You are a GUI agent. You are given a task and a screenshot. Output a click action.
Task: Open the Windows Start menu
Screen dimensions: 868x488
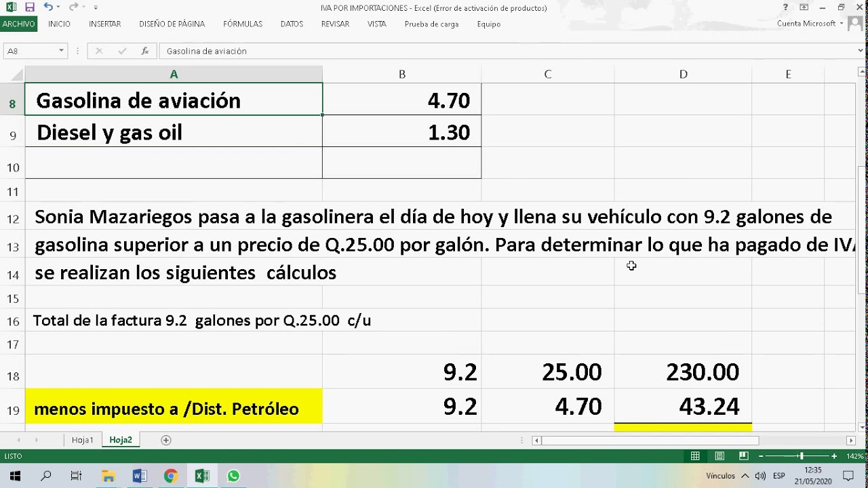(15, 476)
